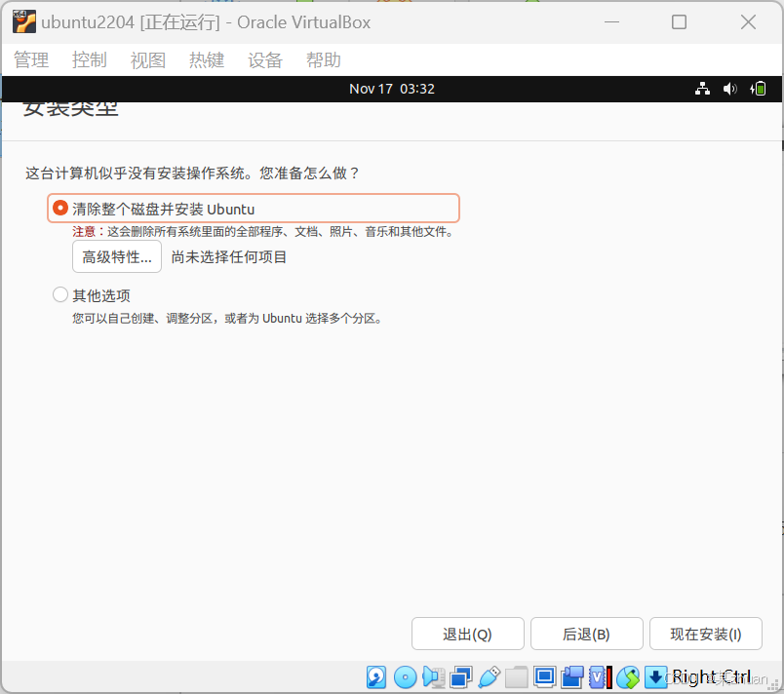Click the keyboard capture arrow icon
Screen dimensions: 784x694
click(656, 677)
